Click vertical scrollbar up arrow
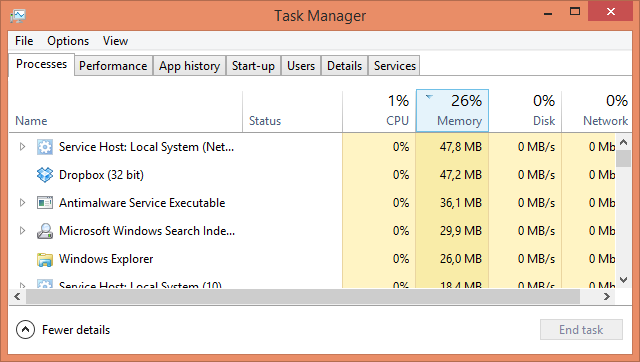Screen dimensions: 640x362 tap(623, 142)
